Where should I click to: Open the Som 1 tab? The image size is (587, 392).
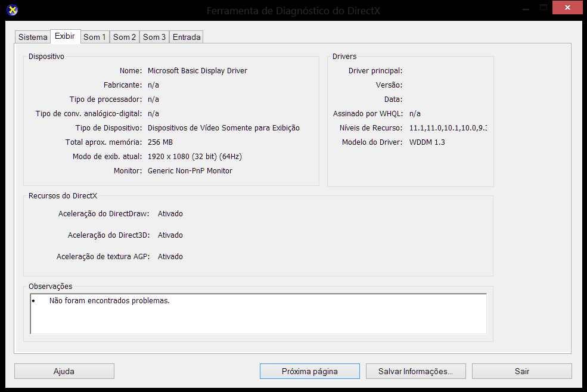[95, 37]
